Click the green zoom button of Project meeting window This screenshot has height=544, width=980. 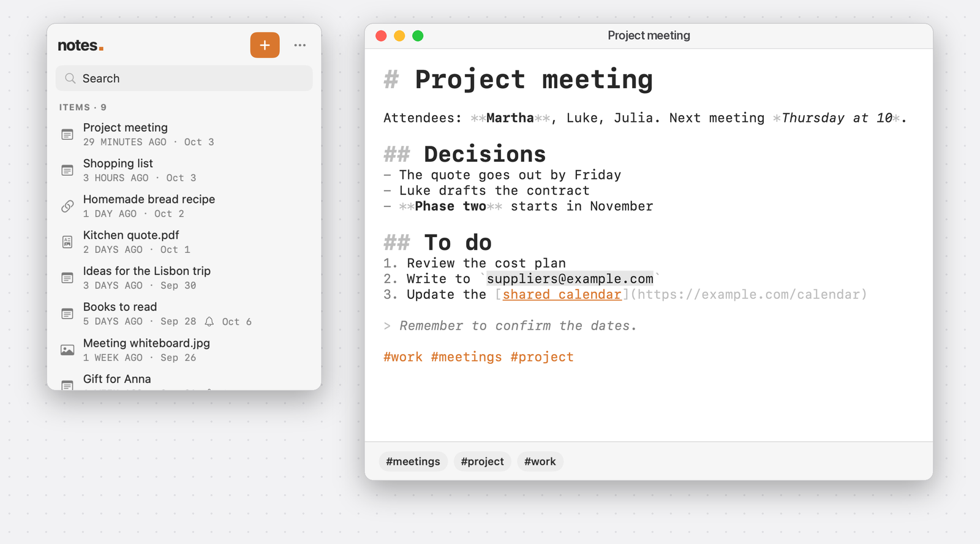pos(418,36)
